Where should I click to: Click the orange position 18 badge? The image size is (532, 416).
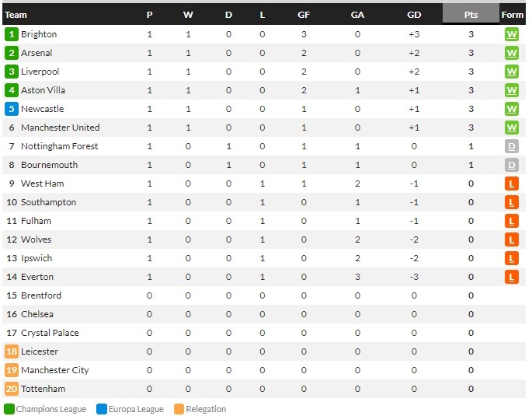pyautogui.click(x=12, y=351)
